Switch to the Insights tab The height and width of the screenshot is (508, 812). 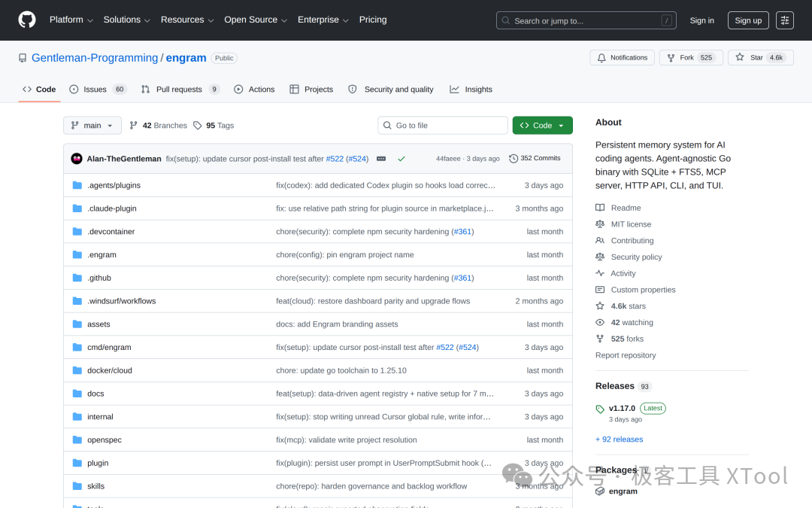pos(471,89)
